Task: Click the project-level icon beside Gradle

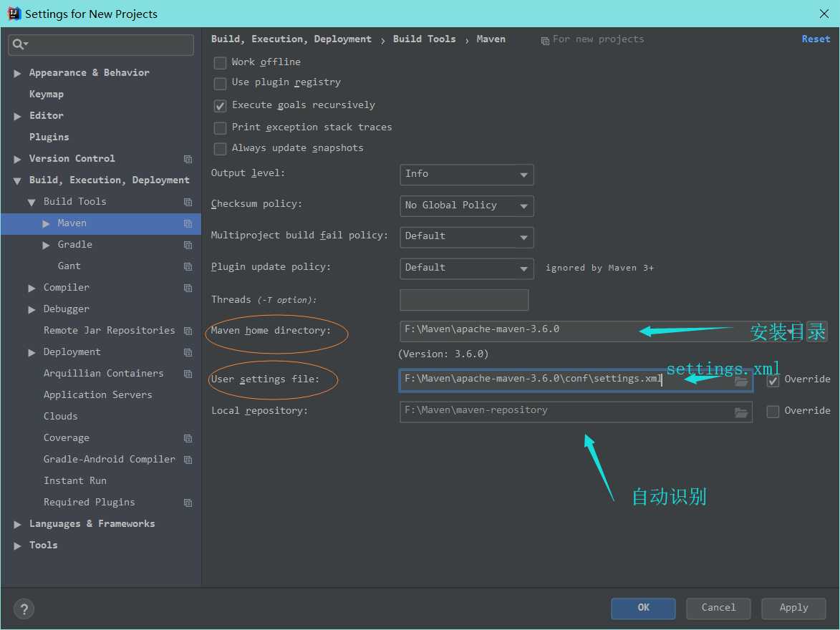Action: pyautogui.click(x=188, y=245)
